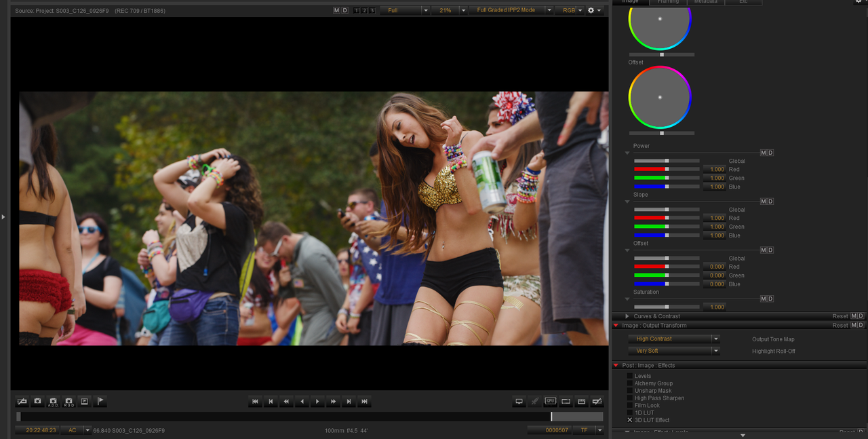Collapse the Saturation section triangle
This screenshot has height=439, width=868.
coord(627,299)
